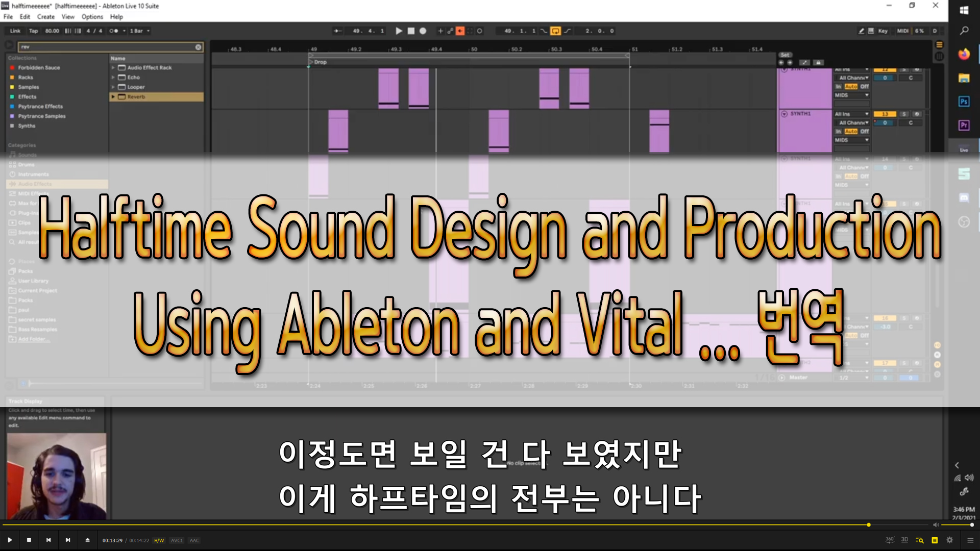Image resolution: width=980 pixels, height=551 pixels.
Task: Toggle Computer MIDI Keyboard icon
Action: click(x=871, y=31)
